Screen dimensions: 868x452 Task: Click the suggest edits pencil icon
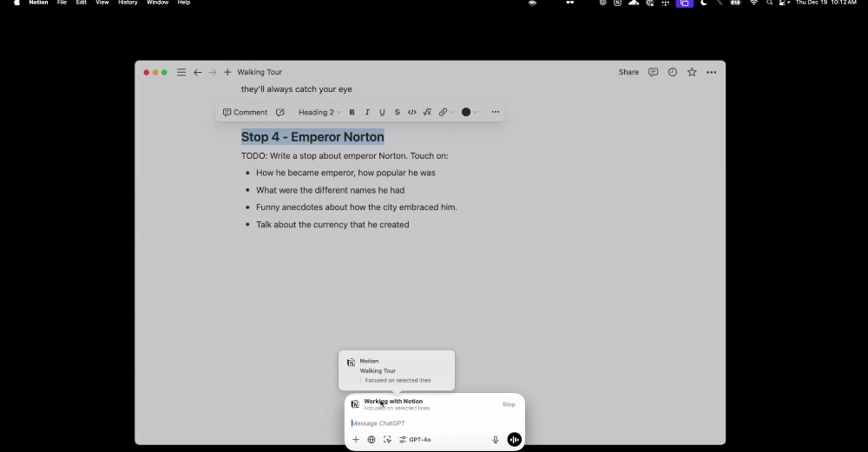point(280,112)
